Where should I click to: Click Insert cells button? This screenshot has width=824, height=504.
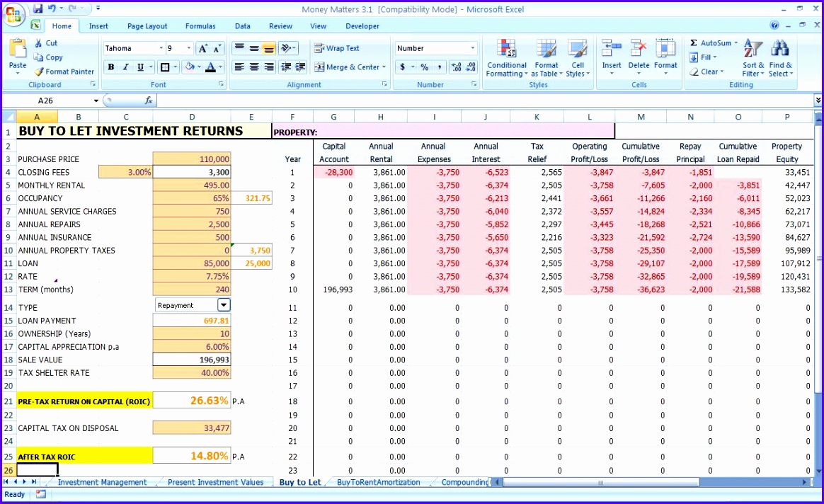click(612, 57)
